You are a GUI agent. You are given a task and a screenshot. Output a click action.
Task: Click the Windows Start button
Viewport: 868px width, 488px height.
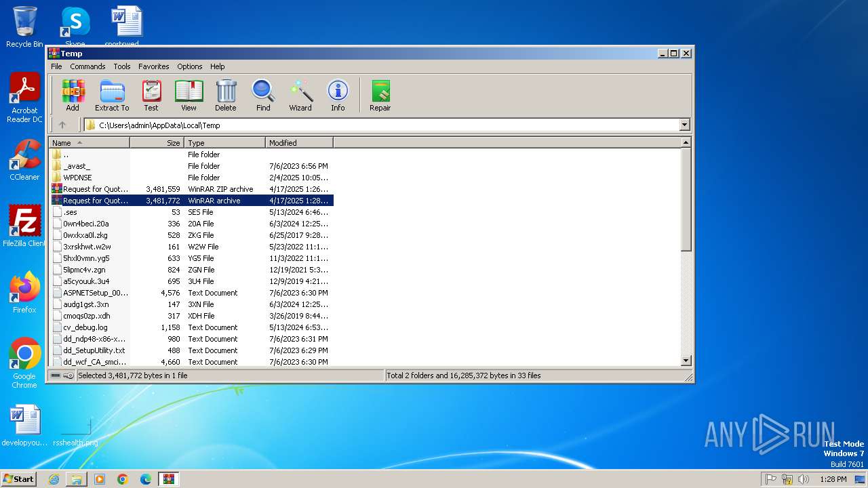(19, 479)
